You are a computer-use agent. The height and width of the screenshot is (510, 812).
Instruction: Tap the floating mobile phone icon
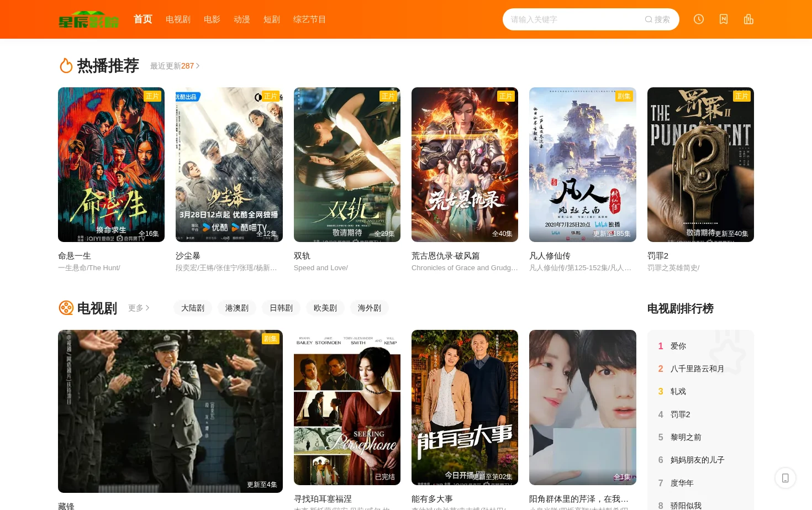pyautogui.click(x=785, y=478)
